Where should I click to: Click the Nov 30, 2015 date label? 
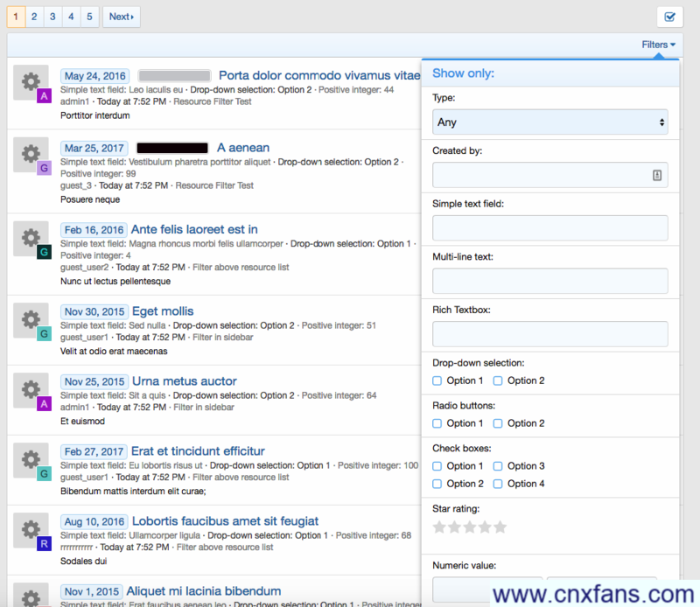[x=94, y=311]
